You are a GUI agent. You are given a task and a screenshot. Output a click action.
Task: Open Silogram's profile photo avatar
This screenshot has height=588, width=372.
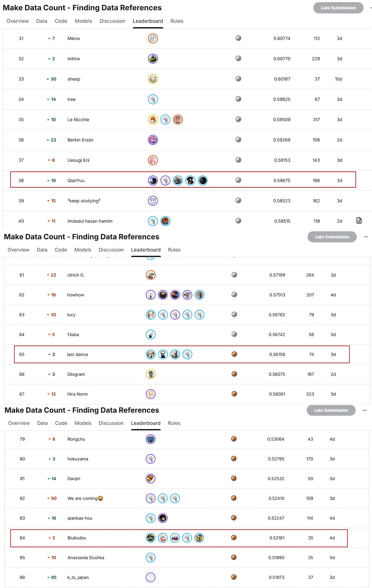[151, 374]
